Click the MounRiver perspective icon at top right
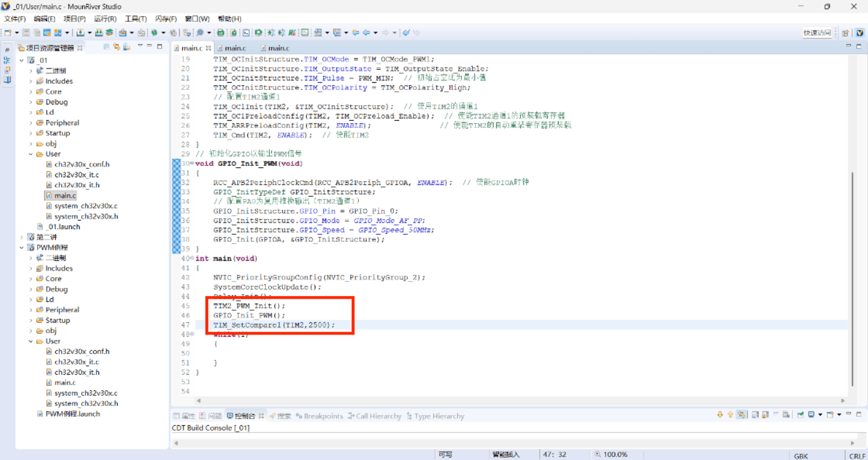The width and height of the screenshot is (868, 460). [859, 33]
